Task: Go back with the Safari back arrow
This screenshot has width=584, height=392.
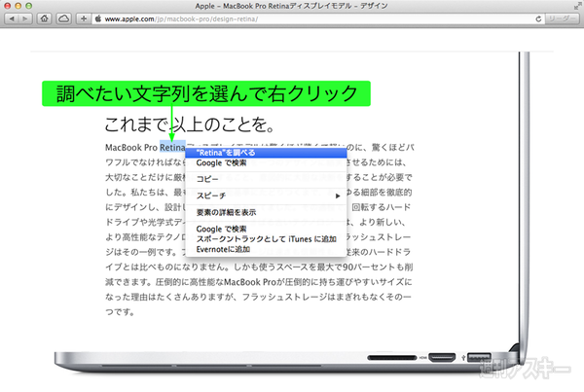Action: [12, 18]
